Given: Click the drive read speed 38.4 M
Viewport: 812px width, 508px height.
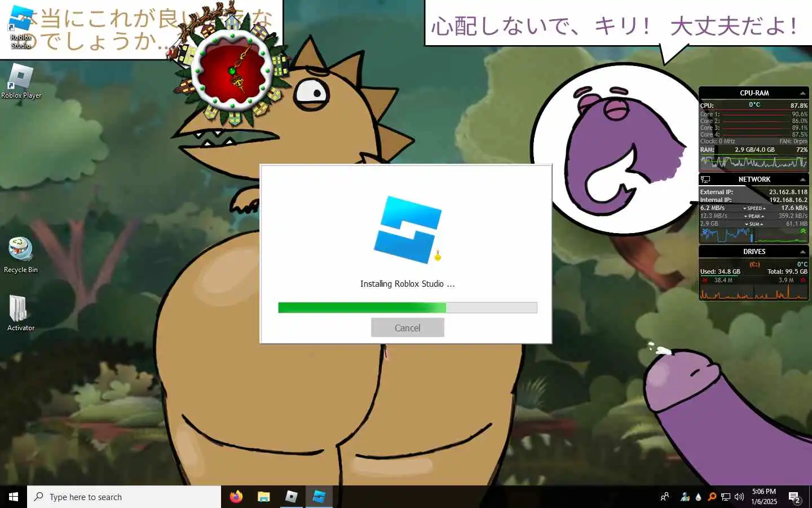Looking at the screenshot, I should [723, 280].
